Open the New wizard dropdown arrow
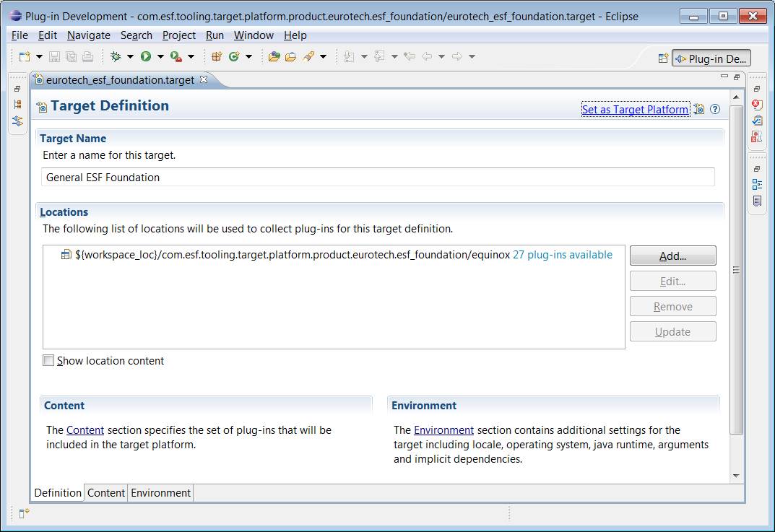Screen dimensions: 775x532 39,57
